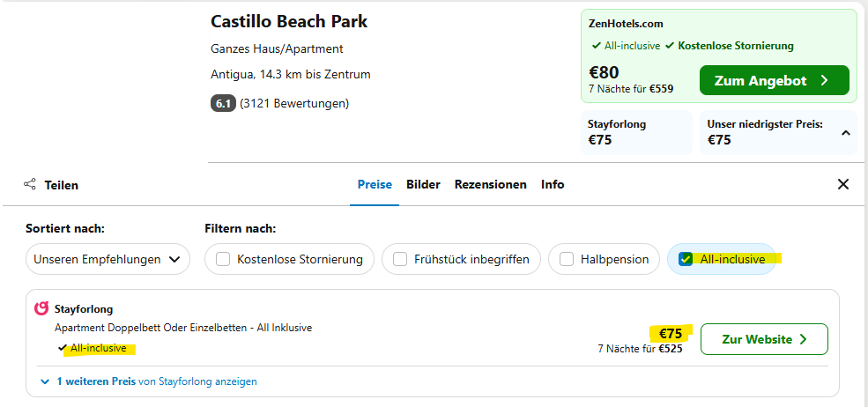
Task: Close the price details panel with the X
Action: click(842, 184)
